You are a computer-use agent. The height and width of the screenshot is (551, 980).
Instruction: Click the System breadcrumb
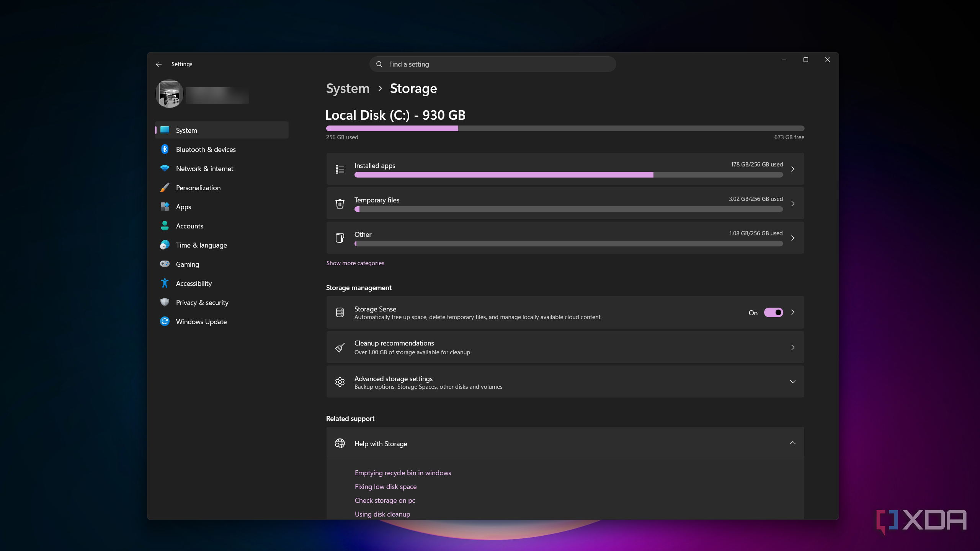pyautogui.click(x=348, y=88)
